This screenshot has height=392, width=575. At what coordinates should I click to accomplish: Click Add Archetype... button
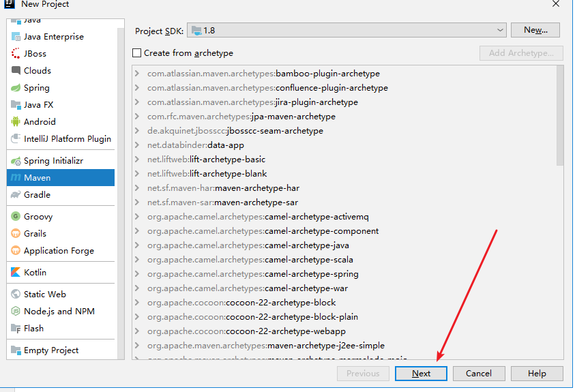click(x=521, y=53)
